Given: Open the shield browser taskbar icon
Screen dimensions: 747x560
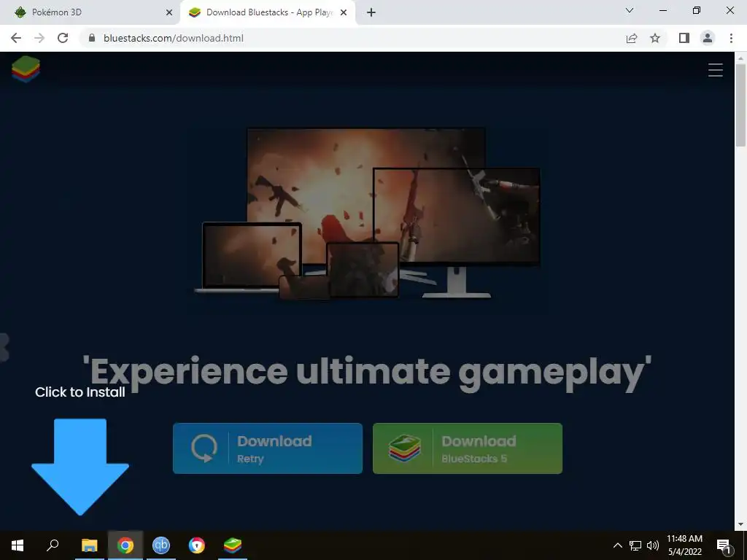Looking at the screenshot, I should click(x=197, y=545).
